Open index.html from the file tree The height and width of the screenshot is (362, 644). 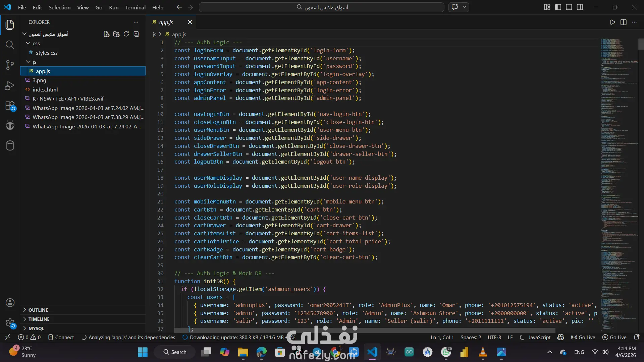[45, 89]
